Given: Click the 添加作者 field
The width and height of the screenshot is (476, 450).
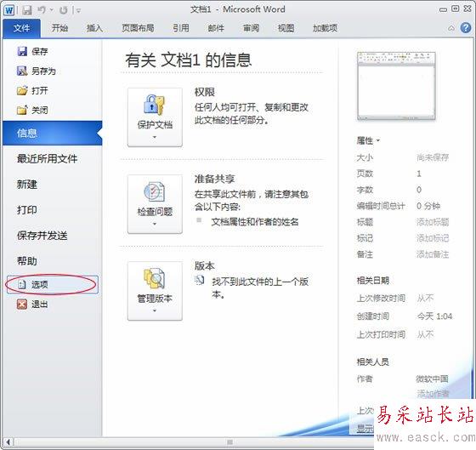Looking at the screenshot, I should (433, 394).
